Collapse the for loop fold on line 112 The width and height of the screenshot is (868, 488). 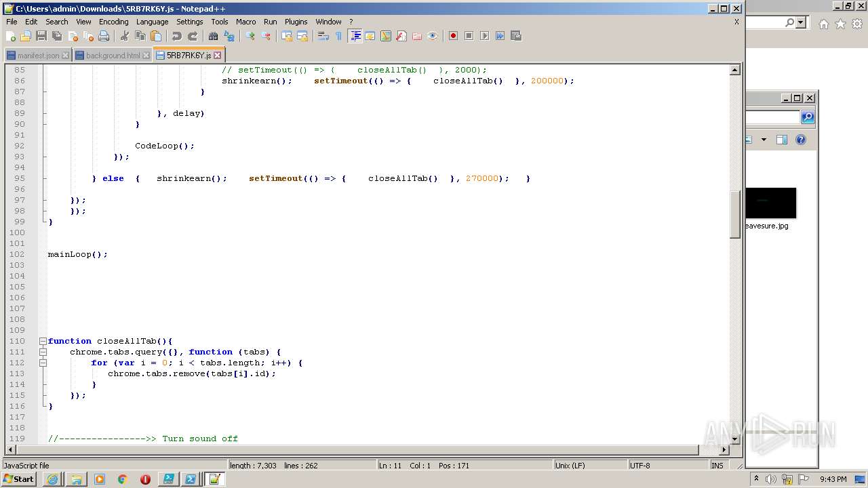click(43, 363)
